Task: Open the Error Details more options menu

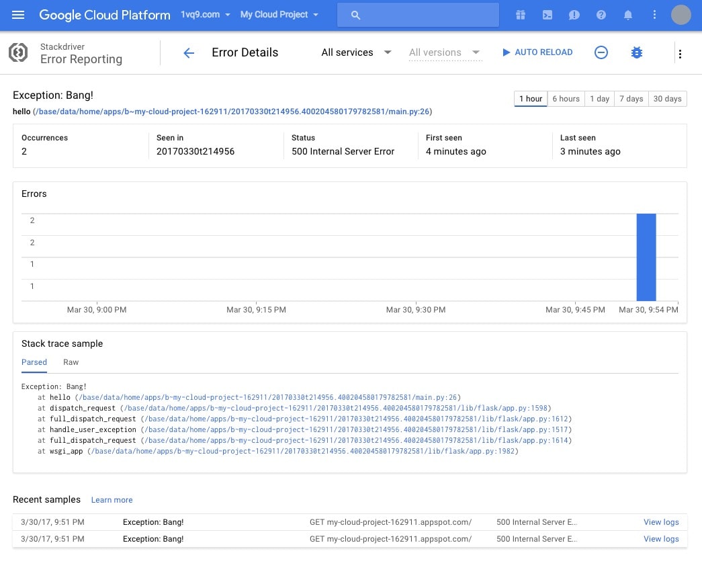Action: pyautogui.click(x=680, y=54)
